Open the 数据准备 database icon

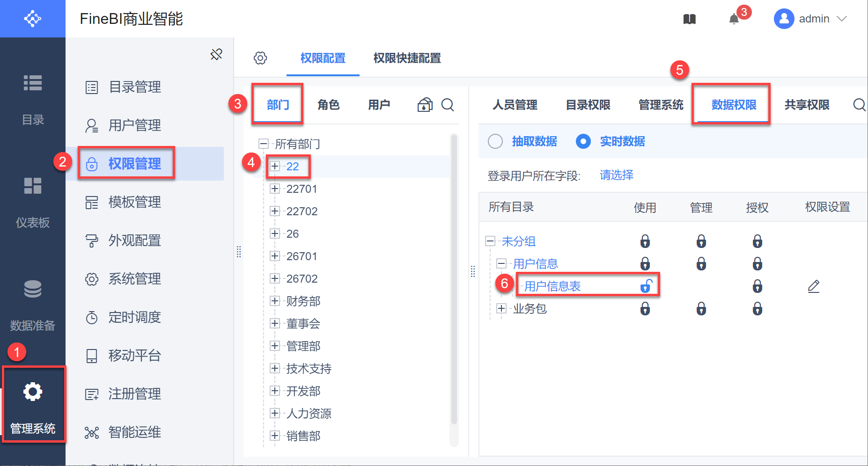[x=33, y=289]
